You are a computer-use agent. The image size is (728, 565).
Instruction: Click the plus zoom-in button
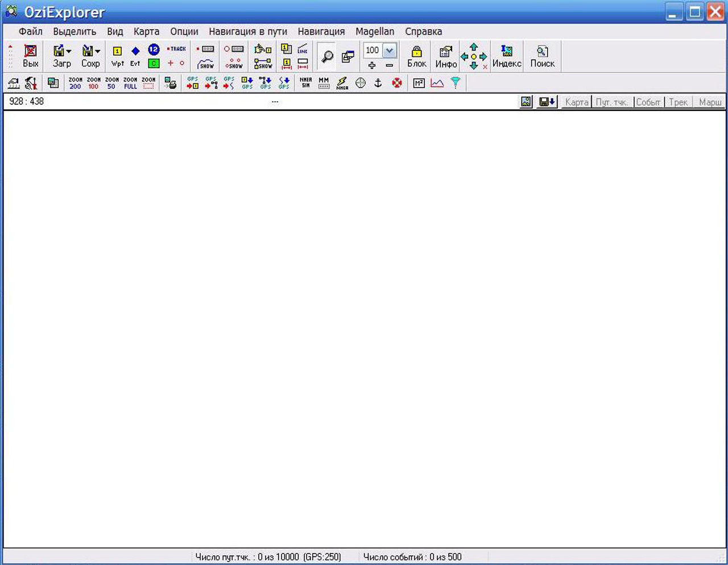point(372,65)
